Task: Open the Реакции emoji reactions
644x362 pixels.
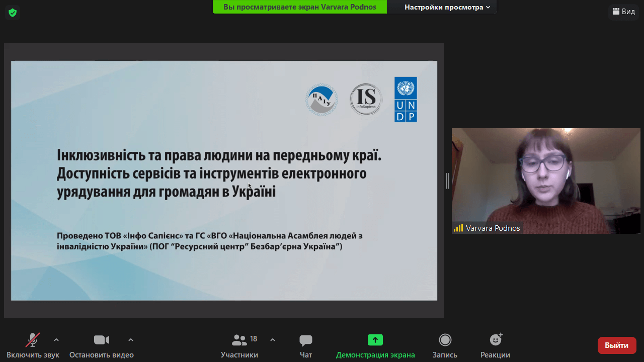Action: [496, 340]
